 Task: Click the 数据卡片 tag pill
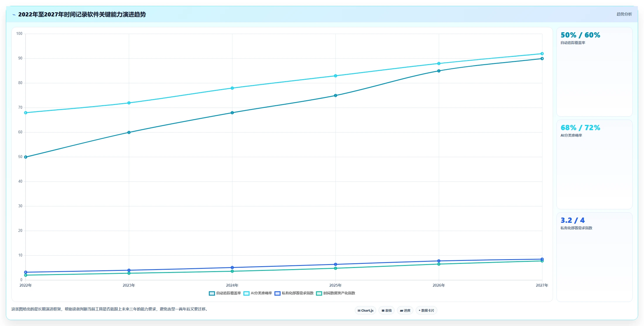pyautogui.click(x=426, y=310)
